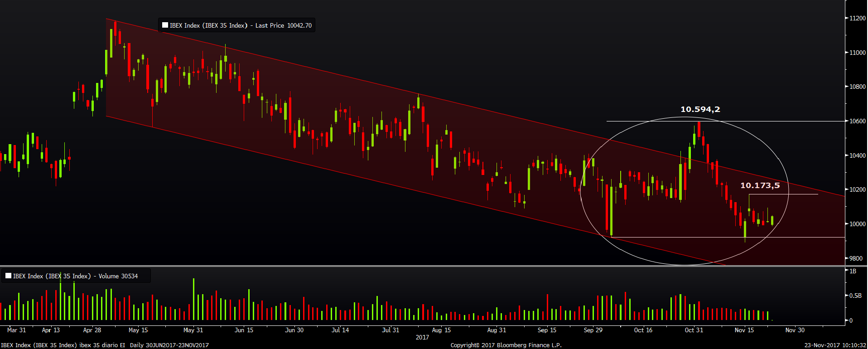Click the 10400 price axis label
This screenshot has height=349, width=868.
tap(858, 155)
